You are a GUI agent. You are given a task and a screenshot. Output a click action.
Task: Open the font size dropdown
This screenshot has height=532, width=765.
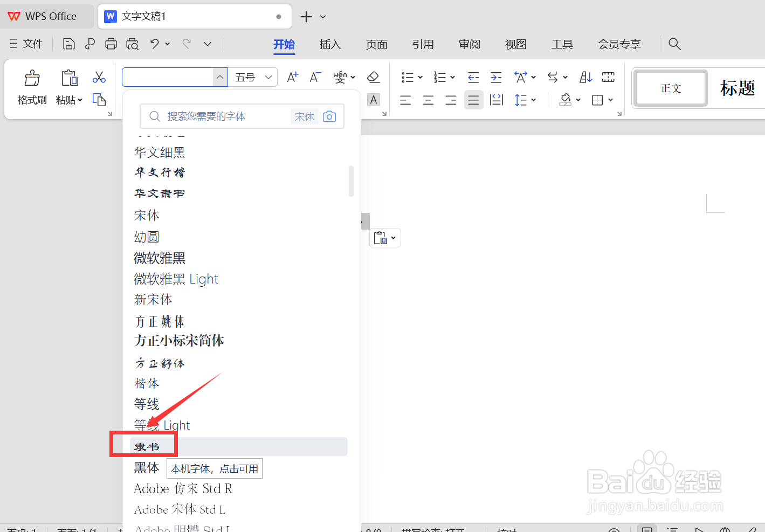(268, 77)
